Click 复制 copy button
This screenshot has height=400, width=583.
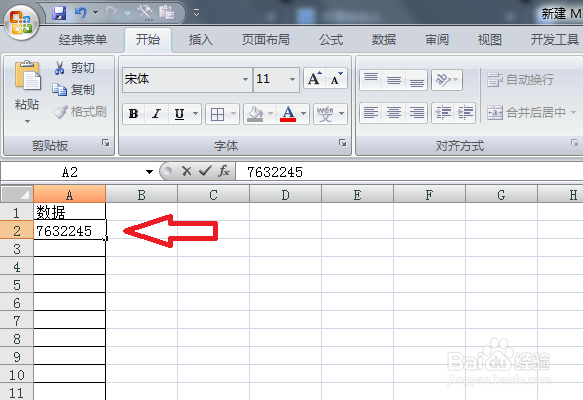pyautogui.click(x=74, y=90)
